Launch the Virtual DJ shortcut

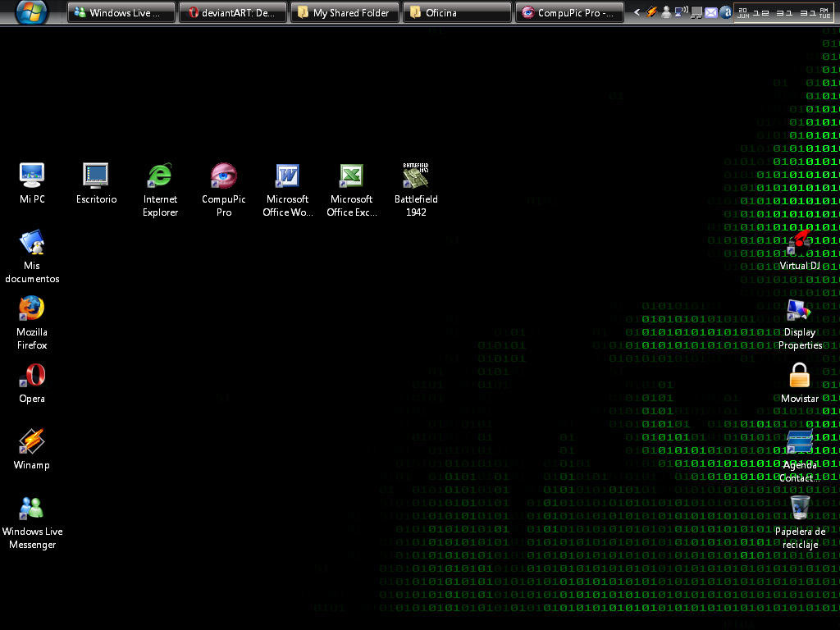click(800, 250)
